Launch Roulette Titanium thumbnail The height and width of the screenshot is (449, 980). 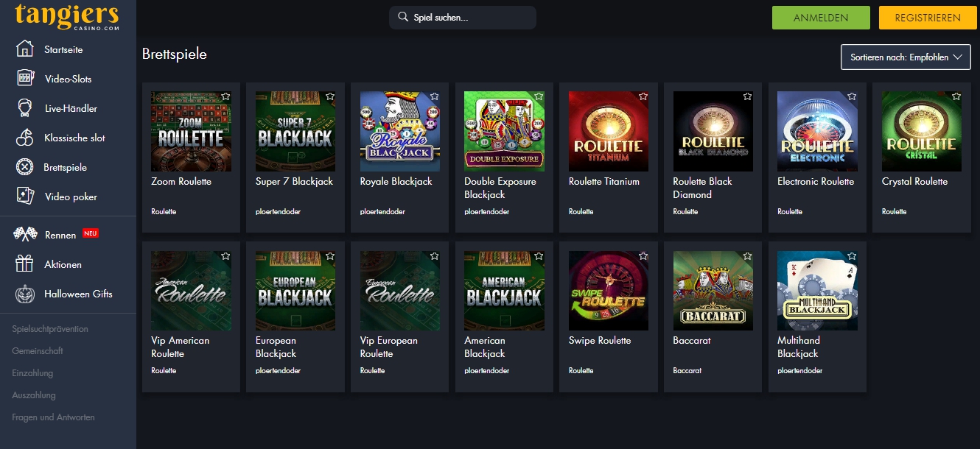coord(609,131)
